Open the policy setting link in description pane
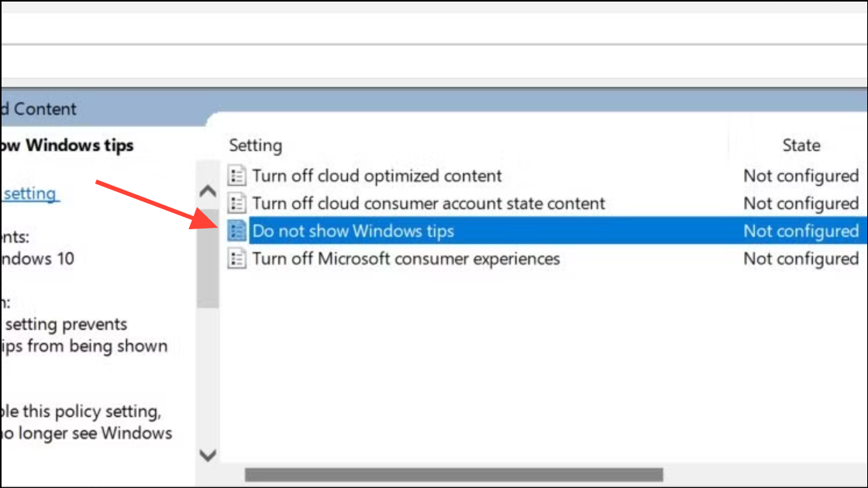 pos(29,194)
